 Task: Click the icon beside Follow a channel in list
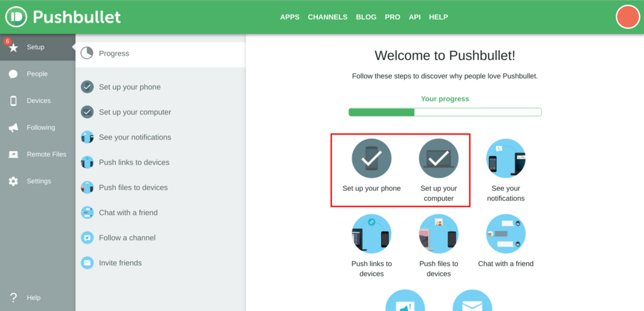tap(87, 237)
